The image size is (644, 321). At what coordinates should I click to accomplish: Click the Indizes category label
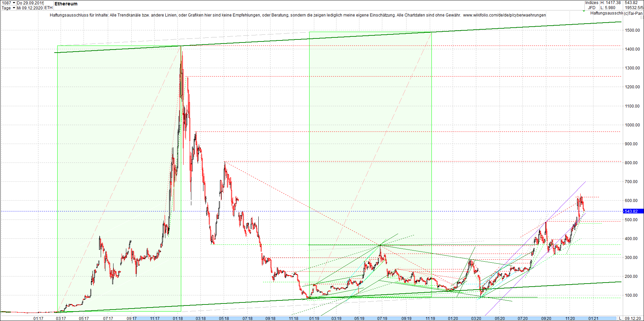tap(592, 3)
